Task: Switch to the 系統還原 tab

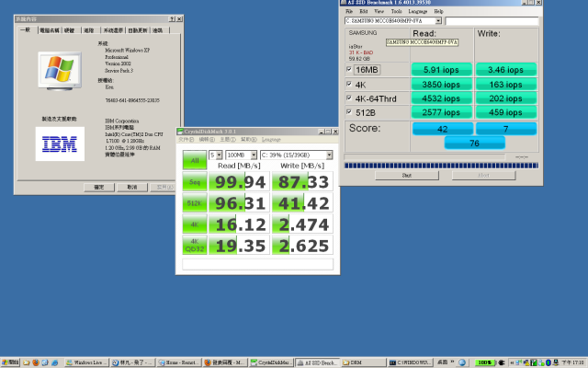Action: click(x=113, y=30)
